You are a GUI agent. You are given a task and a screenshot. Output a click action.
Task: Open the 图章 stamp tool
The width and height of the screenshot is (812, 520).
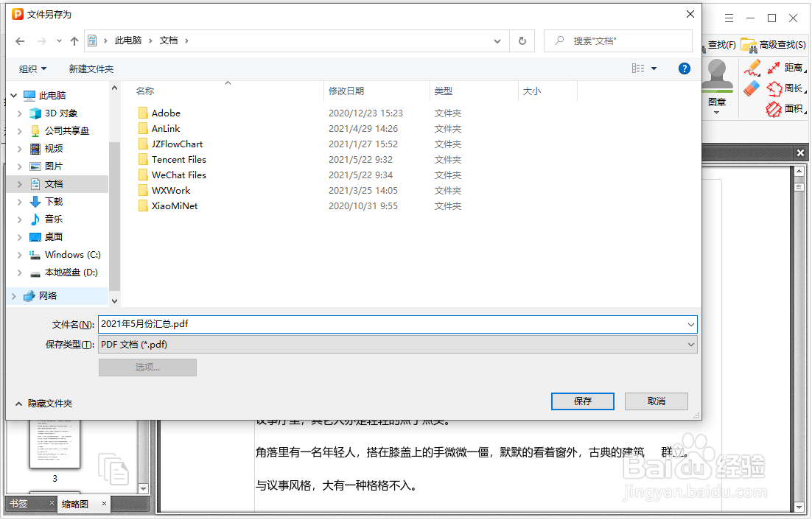click(717, 87)
